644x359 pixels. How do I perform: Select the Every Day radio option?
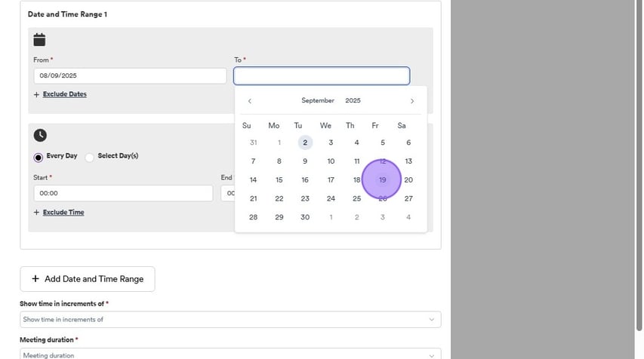(39, 157)
